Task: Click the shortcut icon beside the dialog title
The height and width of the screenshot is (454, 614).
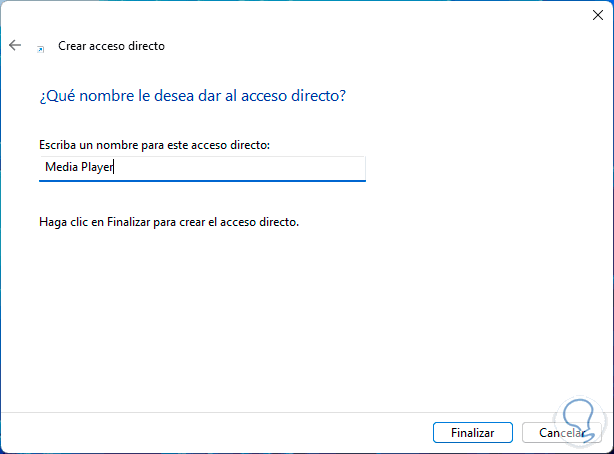Action: tap(40, 47)
